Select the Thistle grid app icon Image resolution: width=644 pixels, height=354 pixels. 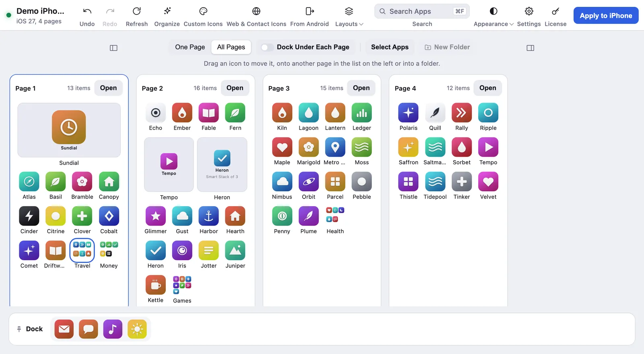point(409,182)
